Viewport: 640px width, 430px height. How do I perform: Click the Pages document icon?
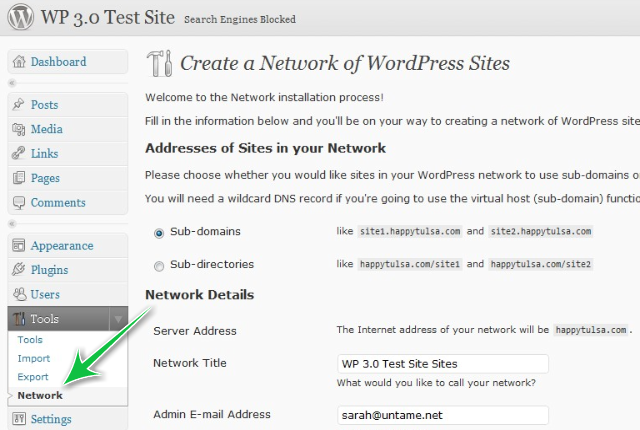[x=18, y=178]
